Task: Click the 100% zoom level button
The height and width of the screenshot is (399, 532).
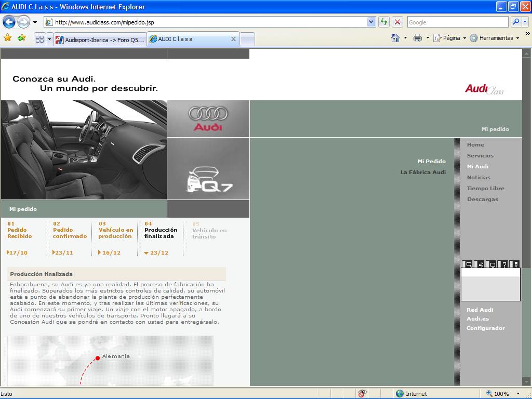Action: pyautogui.click(x=498, y=394)
